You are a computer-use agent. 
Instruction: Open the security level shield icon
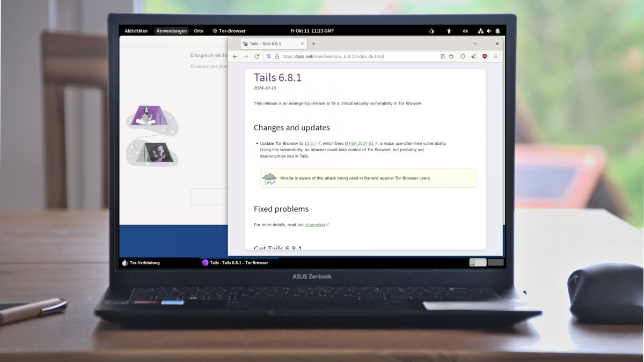(x=463, y=56)
